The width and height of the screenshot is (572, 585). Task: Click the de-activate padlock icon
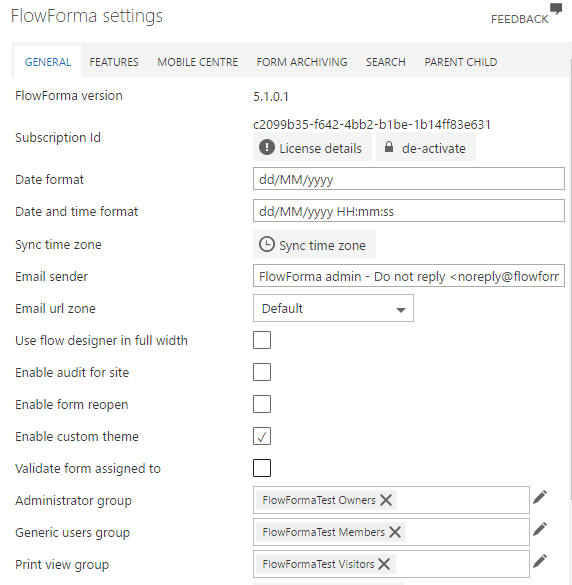pyautogui.click(x=389, y=147)
